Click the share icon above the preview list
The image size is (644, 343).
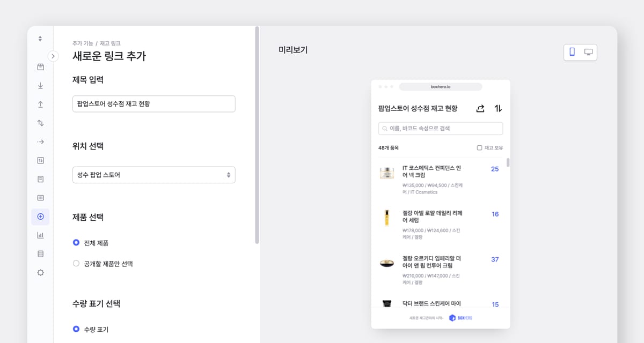pyautogui.click(x=480, y=108)
